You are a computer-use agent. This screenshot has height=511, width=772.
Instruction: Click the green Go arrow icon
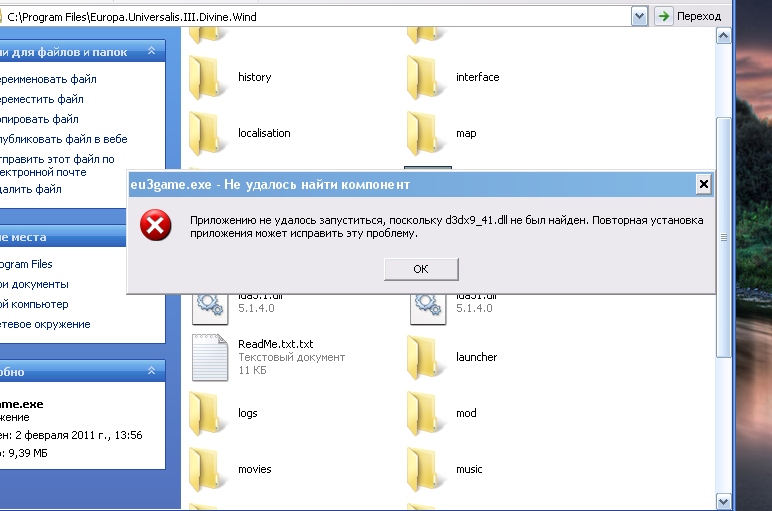664,16
